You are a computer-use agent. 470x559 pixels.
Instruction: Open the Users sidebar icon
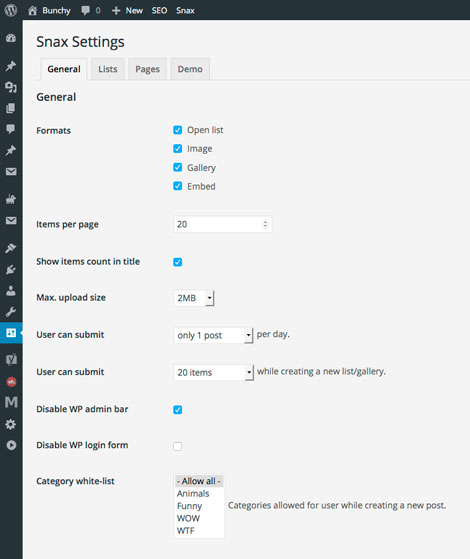click(11, 291)
